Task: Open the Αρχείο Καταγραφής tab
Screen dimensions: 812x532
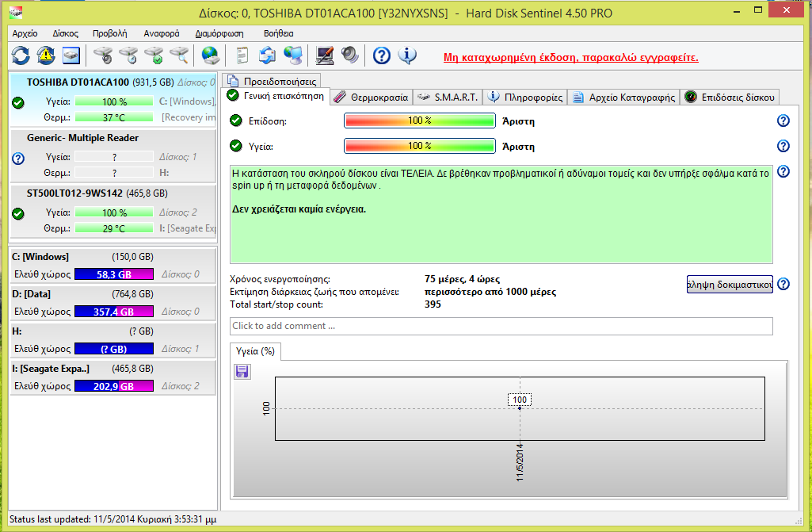Action: pyautogui.click(x=623, y=97)
